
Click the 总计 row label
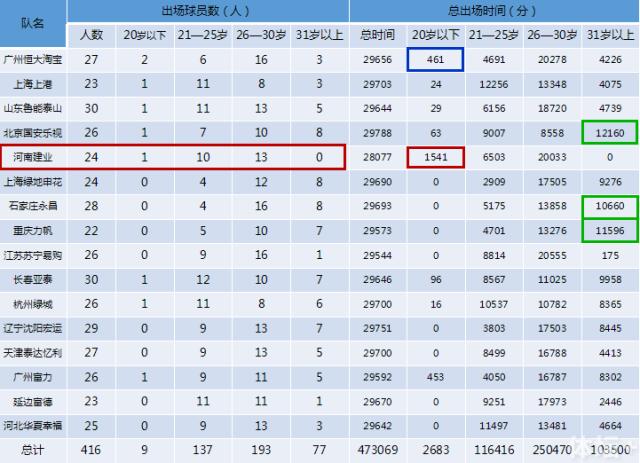[33, 450]
